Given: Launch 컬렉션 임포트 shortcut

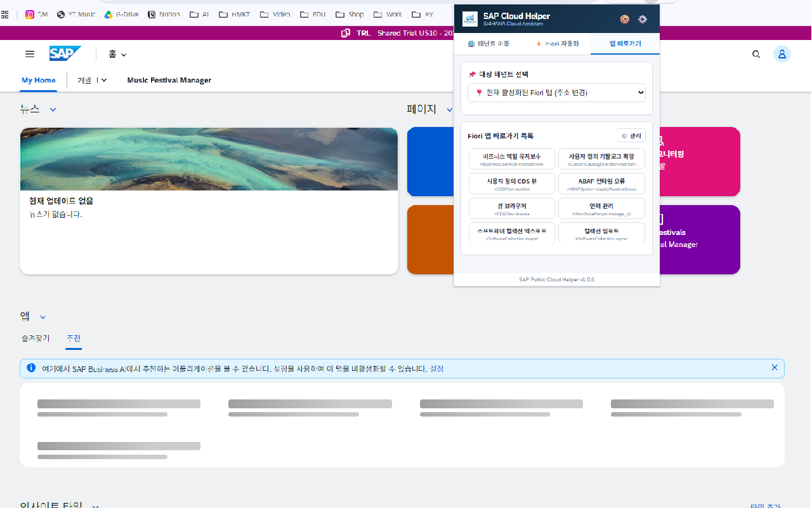Looking at the screenshot, I should [601, 232].
